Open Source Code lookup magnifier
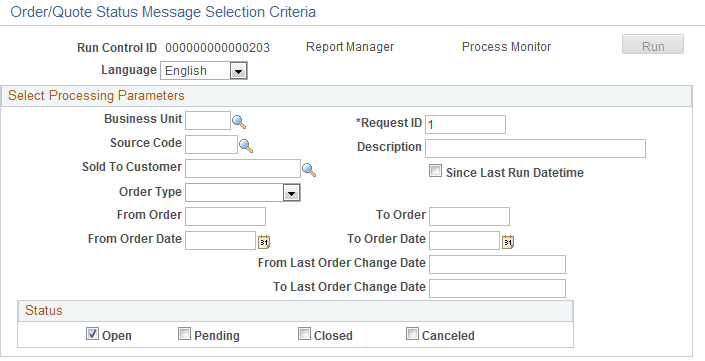Screen dimensions: 705x361 [245, 146]
